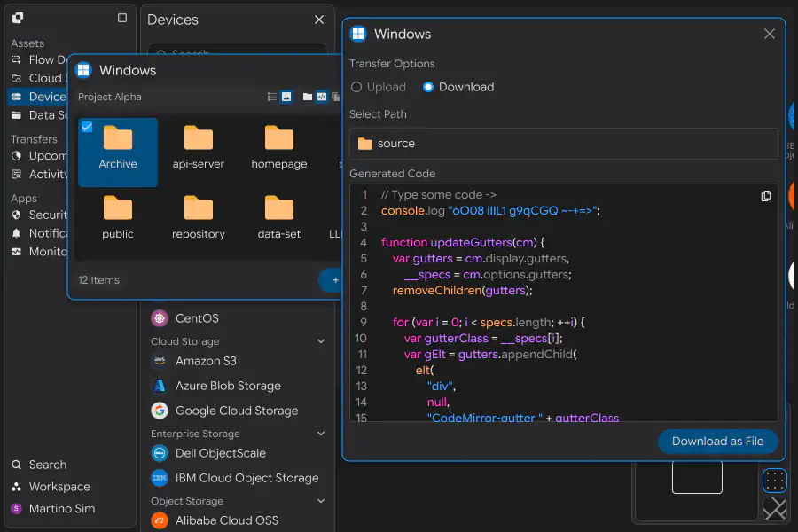Click the removeChildren(gutters) code line
The height and width of the screenshot is (532, 798).
[462, 290]
